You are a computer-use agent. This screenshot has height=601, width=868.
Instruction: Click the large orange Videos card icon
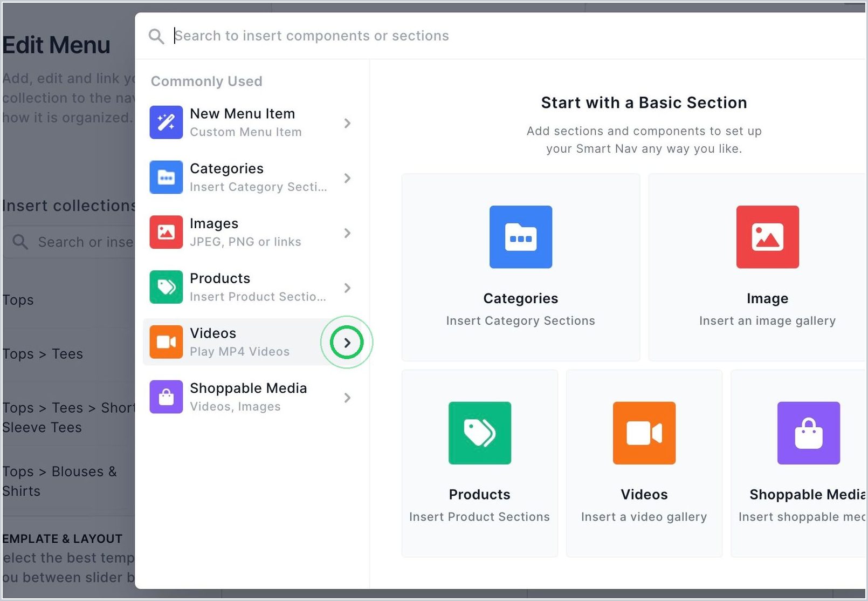(644, 433)
